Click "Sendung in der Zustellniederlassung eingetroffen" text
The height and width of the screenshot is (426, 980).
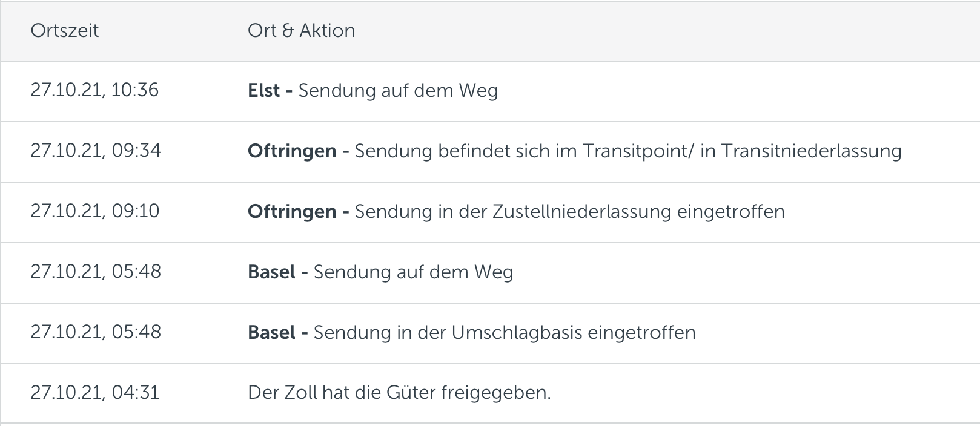(x=569, y=212)
